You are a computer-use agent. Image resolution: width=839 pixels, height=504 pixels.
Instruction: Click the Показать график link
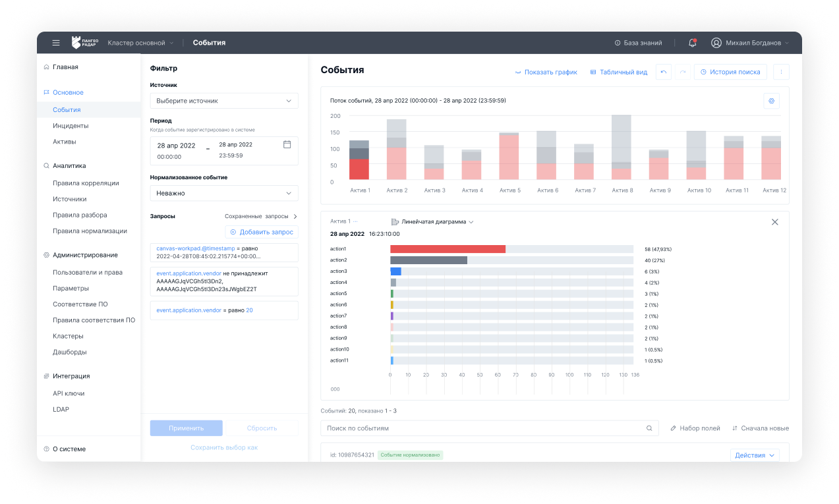(x=546, y=72)
